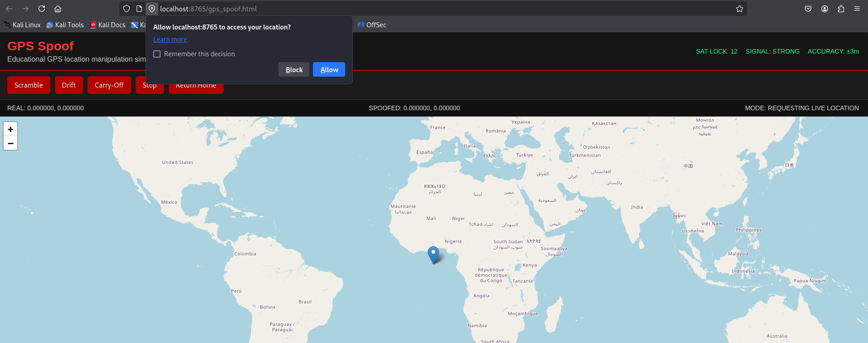Go back to previous page
The height and width of the screenshot is (343, 868).
tap(9, 9)
